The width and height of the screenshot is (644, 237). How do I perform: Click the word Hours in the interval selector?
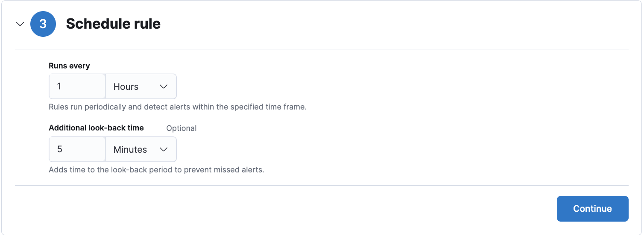pyautogui.click(x=126, y=86)
